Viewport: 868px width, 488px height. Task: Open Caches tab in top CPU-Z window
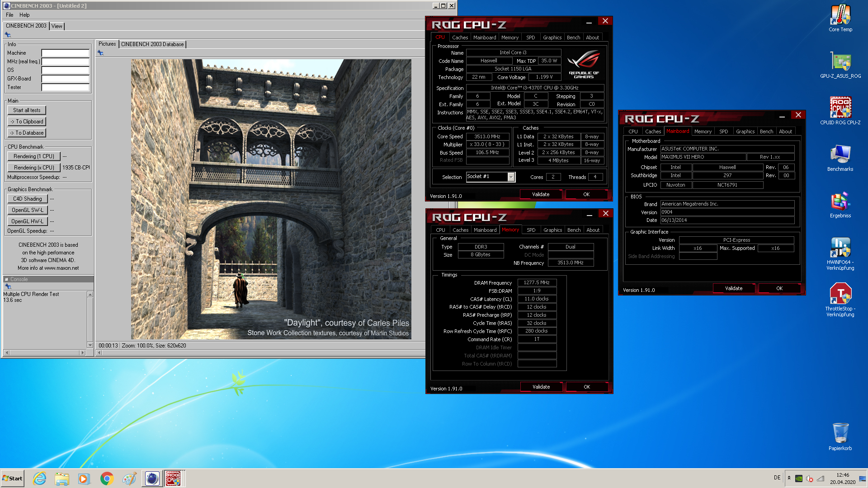tap(460, 38)
